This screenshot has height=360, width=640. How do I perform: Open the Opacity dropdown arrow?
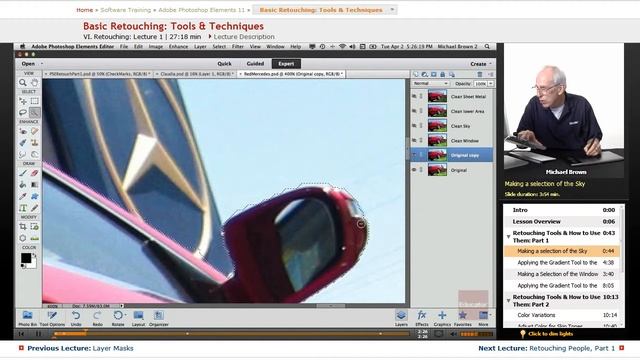pos(491,83)
